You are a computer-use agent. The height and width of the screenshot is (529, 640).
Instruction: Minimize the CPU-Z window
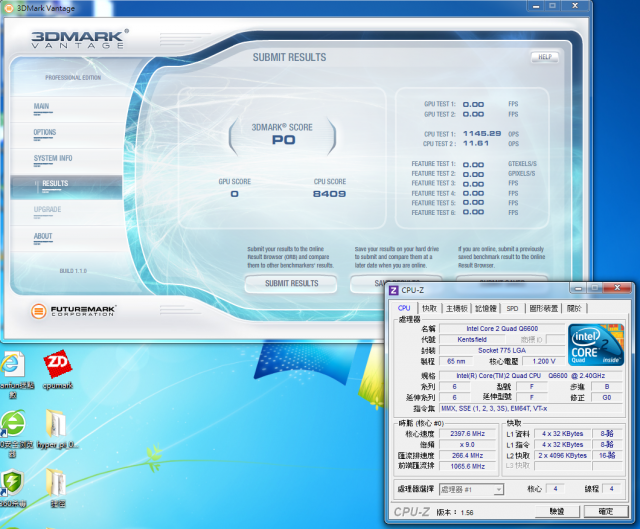578,289
